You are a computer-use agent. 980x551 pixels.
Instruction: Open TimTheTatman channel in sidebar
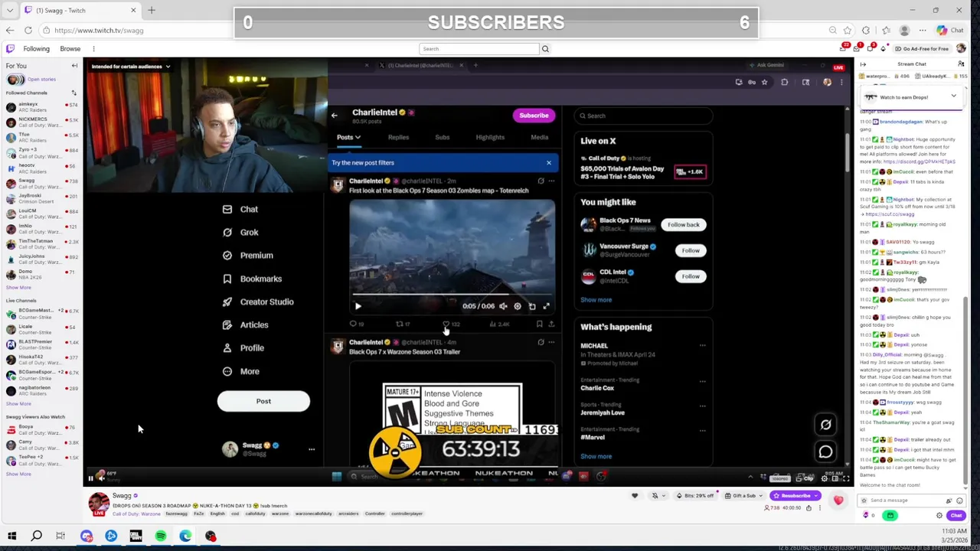coord(42,244)
